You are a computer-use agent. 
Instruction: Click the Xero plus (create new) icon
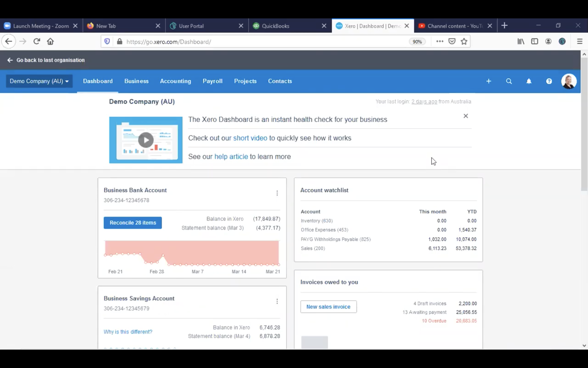(x=489, y=81)
